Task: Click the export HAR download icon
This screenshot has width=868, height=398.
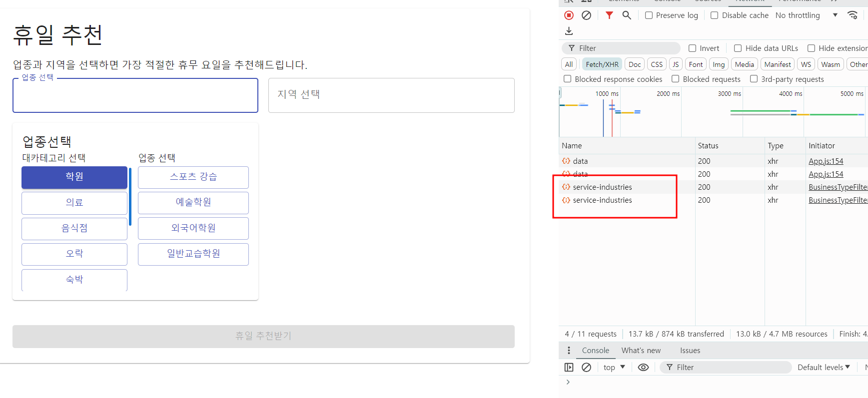Action: click(569, 31)
